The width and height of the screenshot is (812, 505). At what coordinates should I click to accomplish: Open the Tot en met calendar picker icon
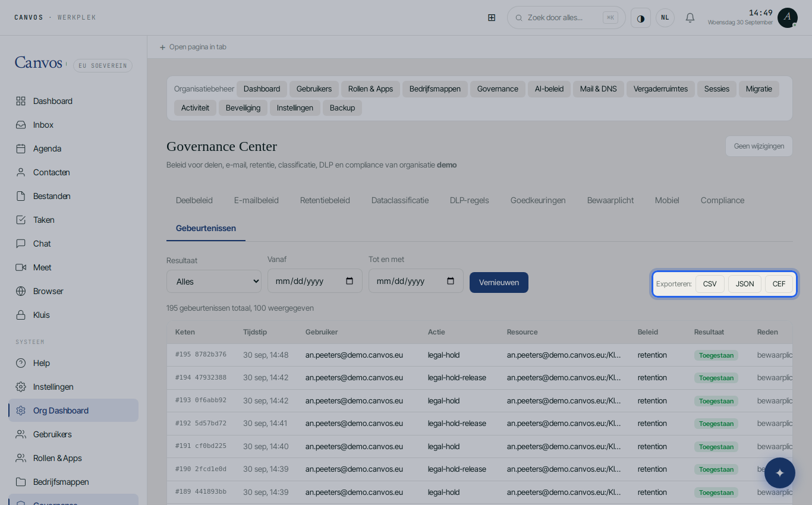click(451, 281)
